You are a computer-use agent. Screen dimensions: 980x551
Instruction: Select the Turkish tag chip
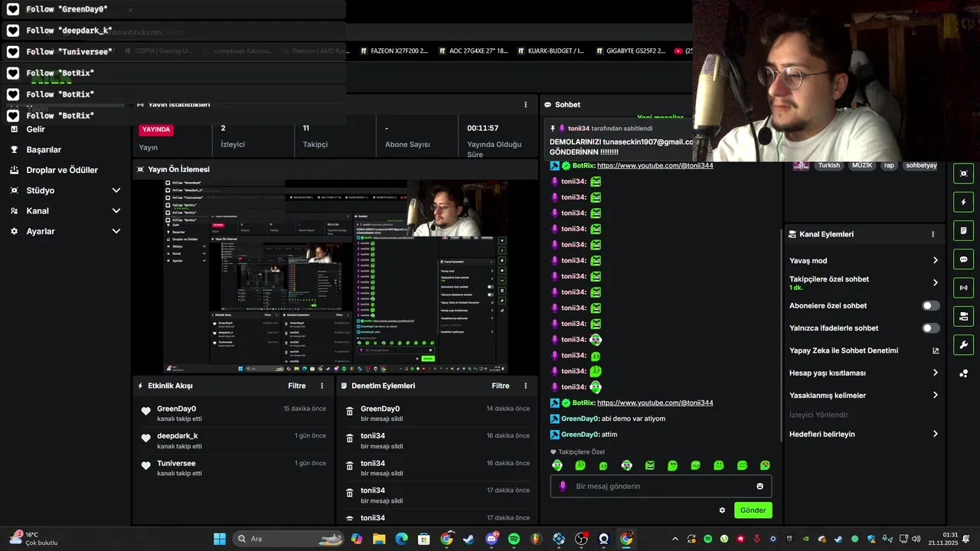(x=829, y=165)
